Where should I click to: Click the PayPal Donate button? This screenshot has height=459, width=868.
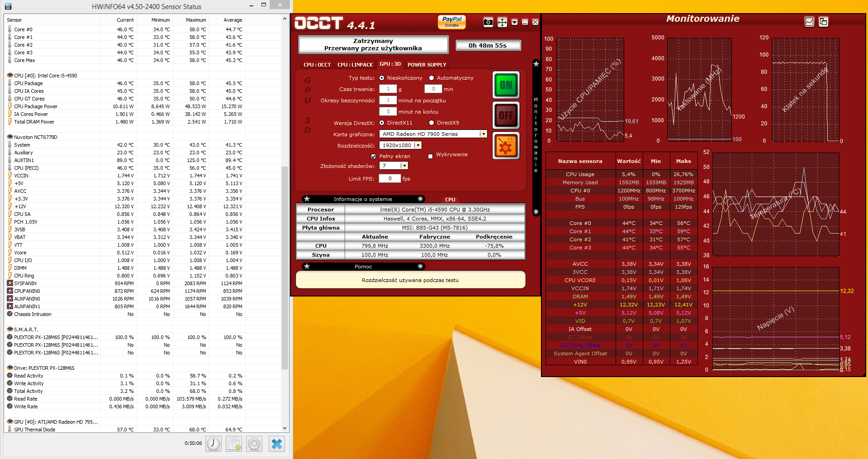(x=451, y=22)
